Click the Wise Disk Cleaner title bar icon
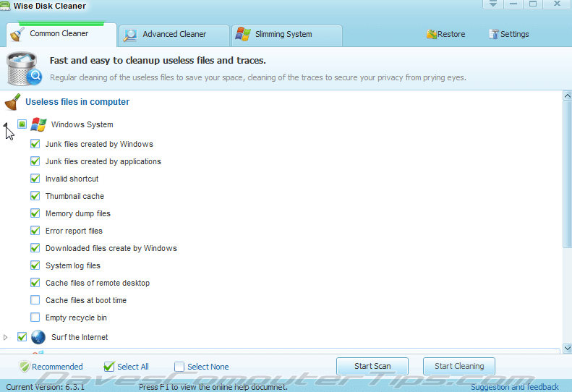The height and width of the screenshot is (392, 572). (5, 6)
